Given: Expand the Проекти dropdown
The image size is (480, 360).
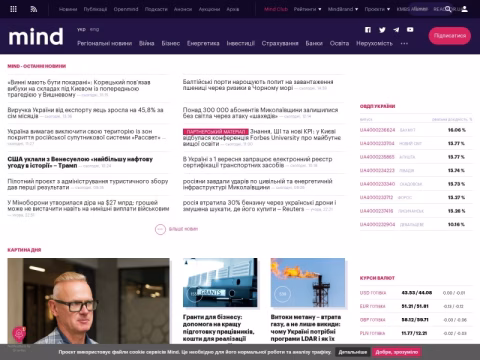Looking at the screenshot, I should pos(377,9).
